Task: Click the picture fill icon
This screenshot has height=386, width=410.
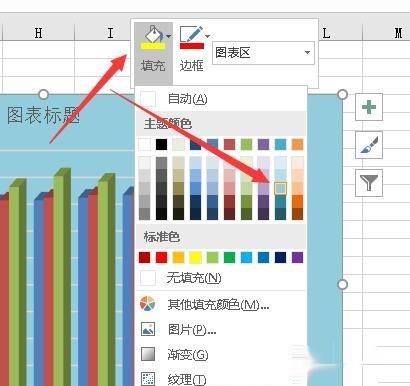Action: tap(148, 329)
